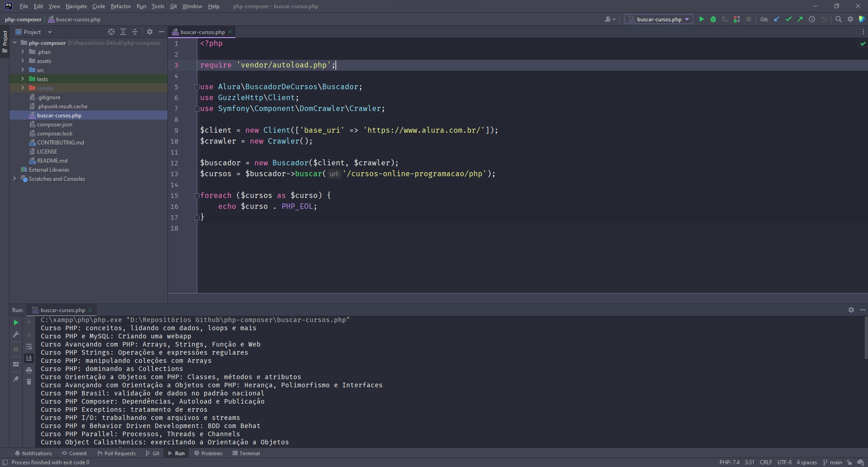Clear the Run console with the trash icon

29,382
